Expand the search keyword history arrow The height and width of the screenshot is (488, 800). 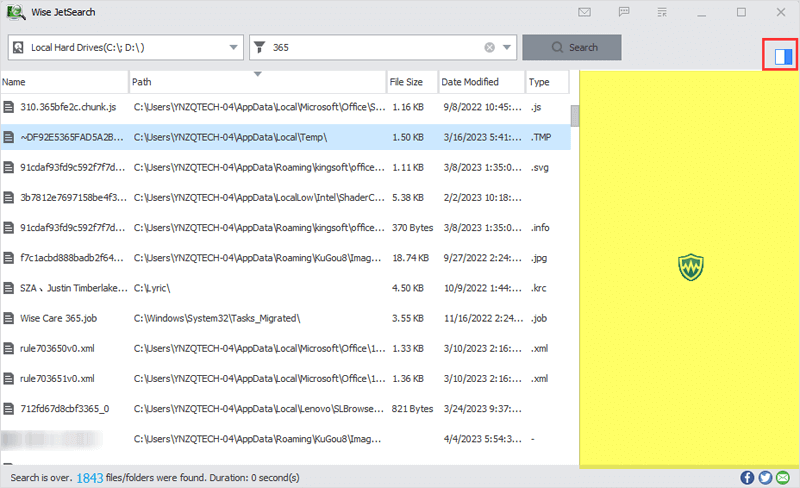point(507,47)
